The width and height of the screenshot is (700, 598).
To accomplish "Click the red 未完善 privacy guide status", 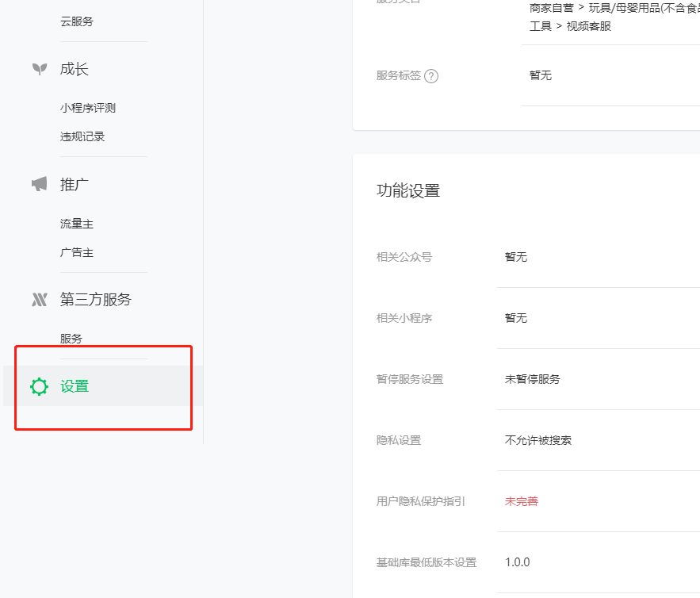I will tap(521, 501).
